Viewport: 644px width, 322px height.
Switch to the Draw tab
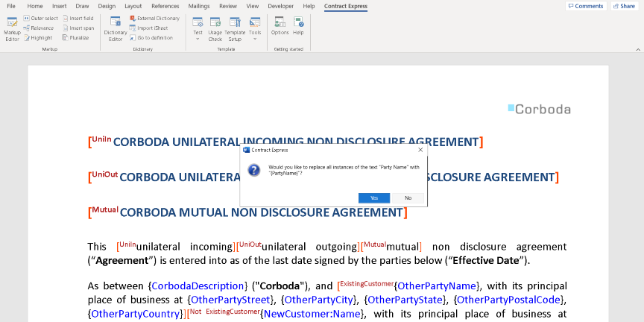(x=82, y=6)
